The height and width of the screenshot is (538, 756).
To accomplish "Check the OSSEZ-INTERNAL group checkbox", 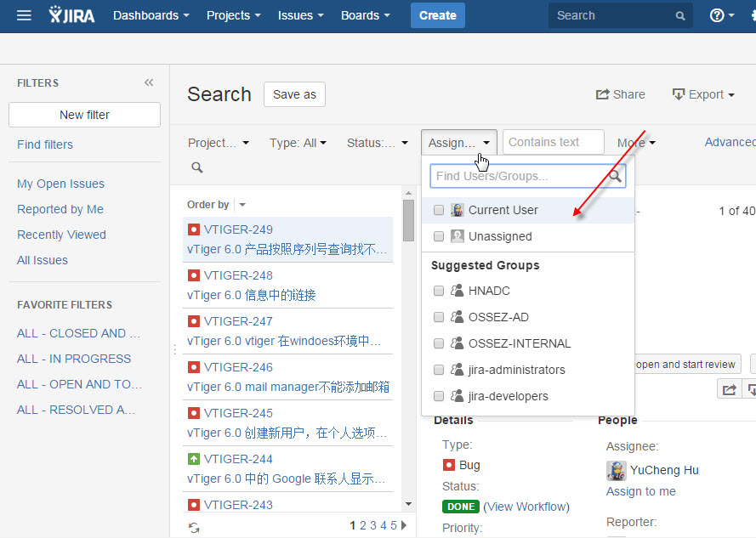I will coord(439,343).
